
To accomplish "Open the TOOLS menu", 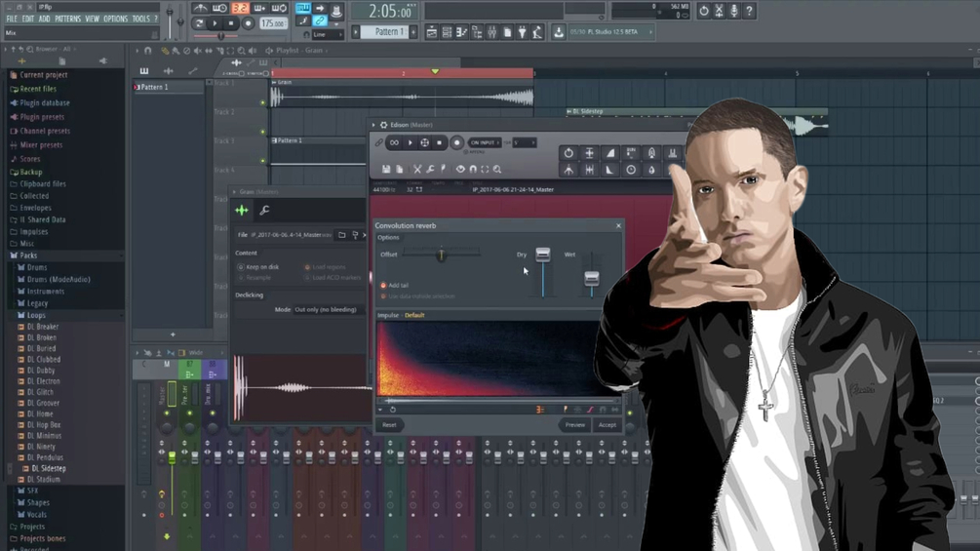I will point(141,19).
